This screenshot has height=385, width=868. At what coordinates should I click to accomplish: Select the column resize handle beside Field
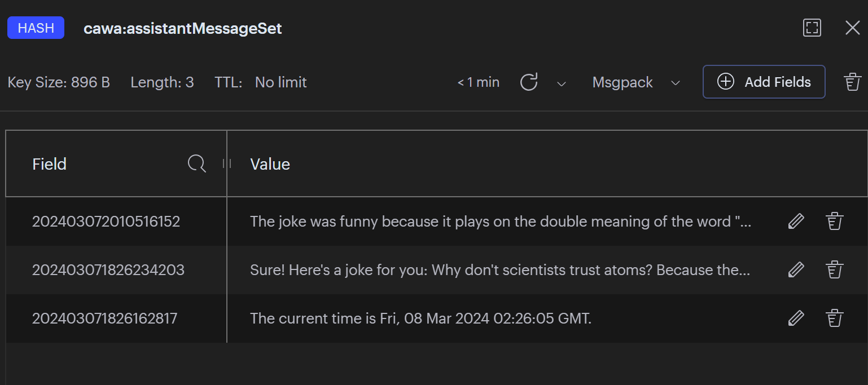227,163
